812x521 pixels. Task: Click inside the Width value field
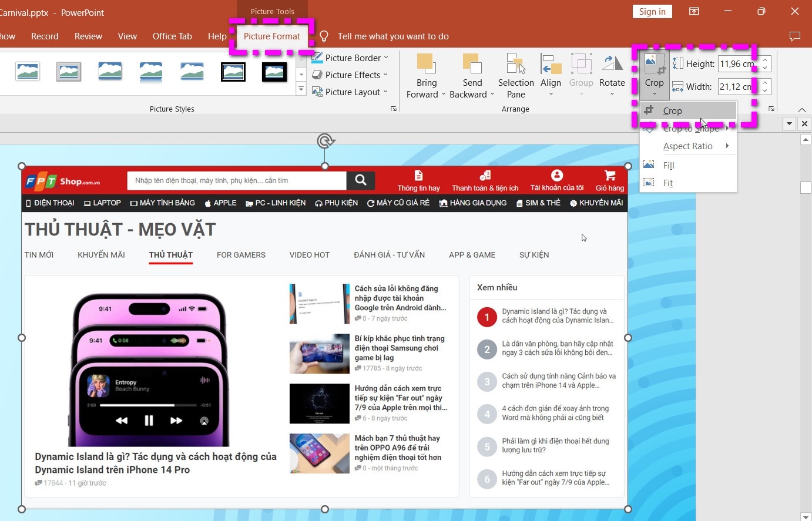pos(734,86)
